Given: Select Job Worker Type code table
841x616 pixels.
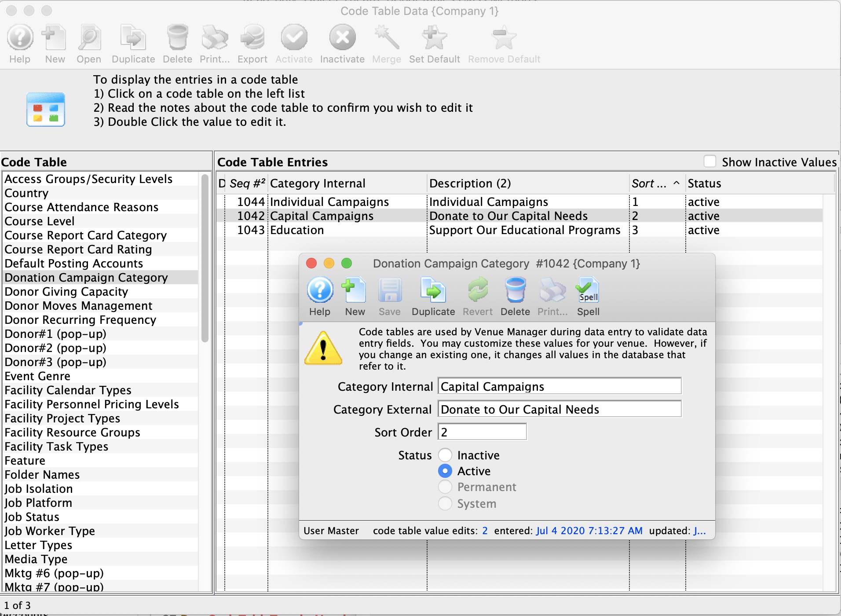Looking at the screenshot, I should pos(100,531).
